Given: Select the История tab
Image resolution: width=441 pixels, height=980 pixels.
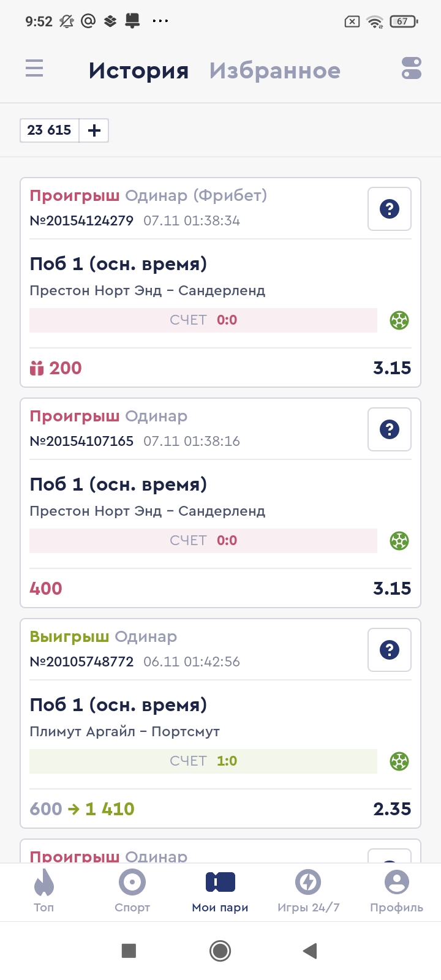Looking at the screenshot, I should pos(138,71).
